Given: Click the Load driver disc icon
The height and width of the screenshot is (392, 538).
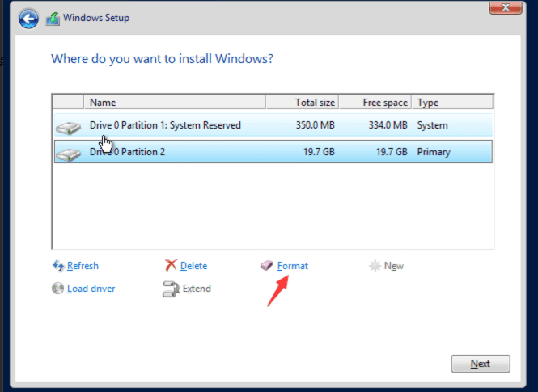Looking at the screenshot, I should tap(57, 289).
